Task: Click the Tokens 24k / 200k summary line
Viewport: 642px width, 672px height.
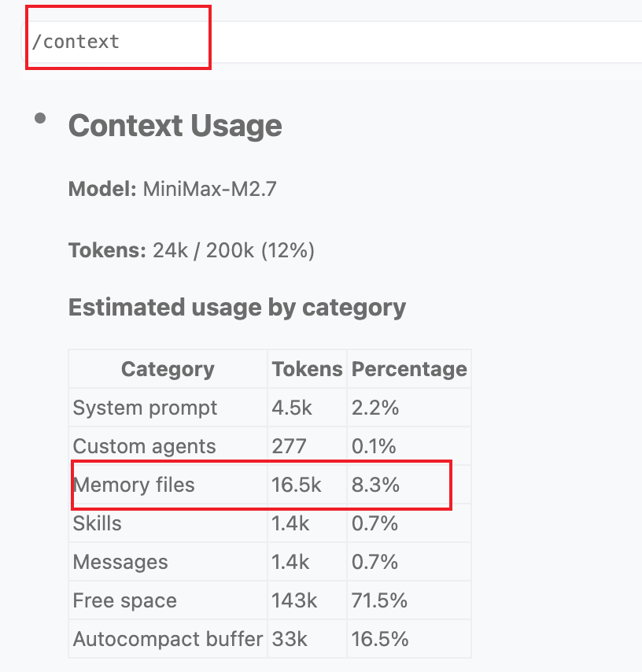Action: (191, 251)
